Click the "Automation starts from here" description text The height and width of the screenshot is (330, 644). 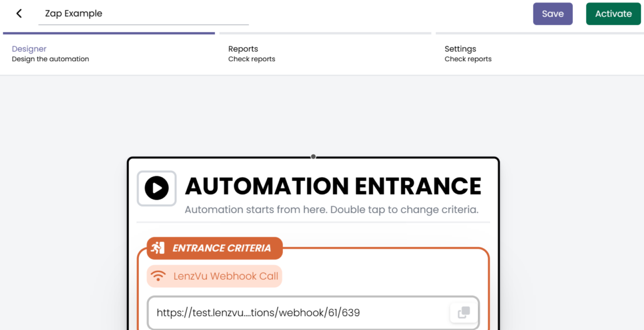click(333, 210)
